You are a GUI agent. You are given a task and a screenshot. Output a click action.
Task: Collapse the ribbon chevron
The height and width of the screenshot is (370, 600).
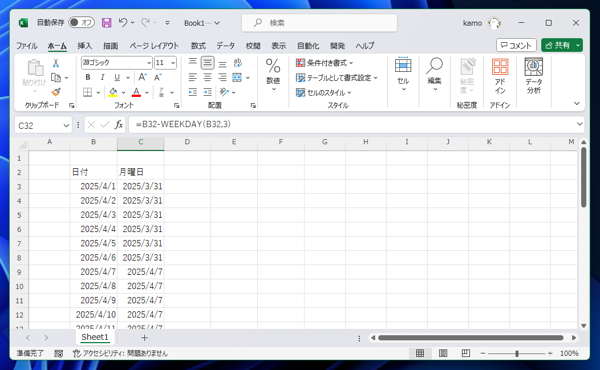[577, 104]
